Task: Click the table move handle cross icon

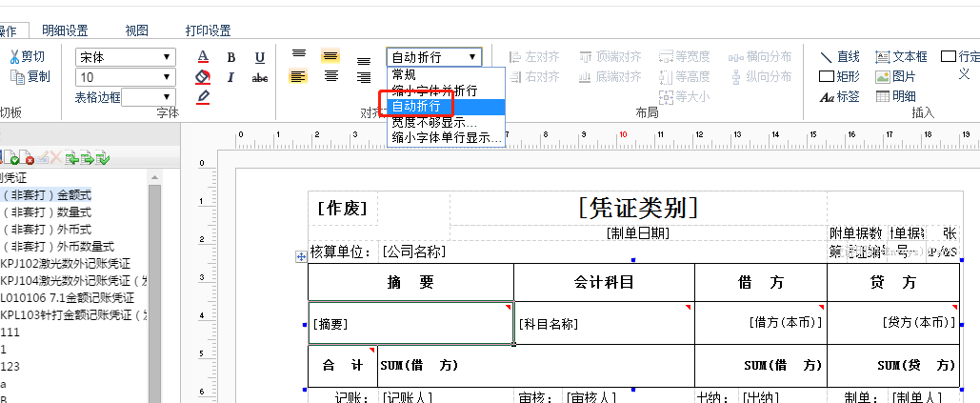Action: pyautogui.click(x=301, y=256)
